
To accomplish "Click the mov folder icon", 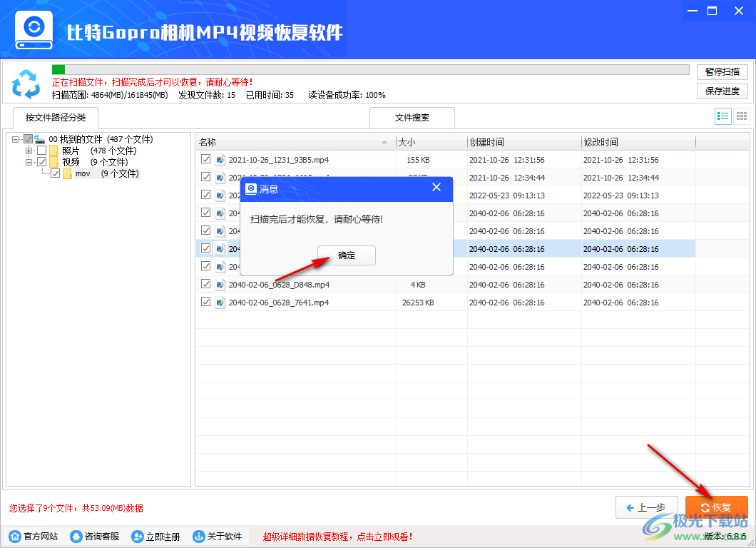I will point(67,173).
